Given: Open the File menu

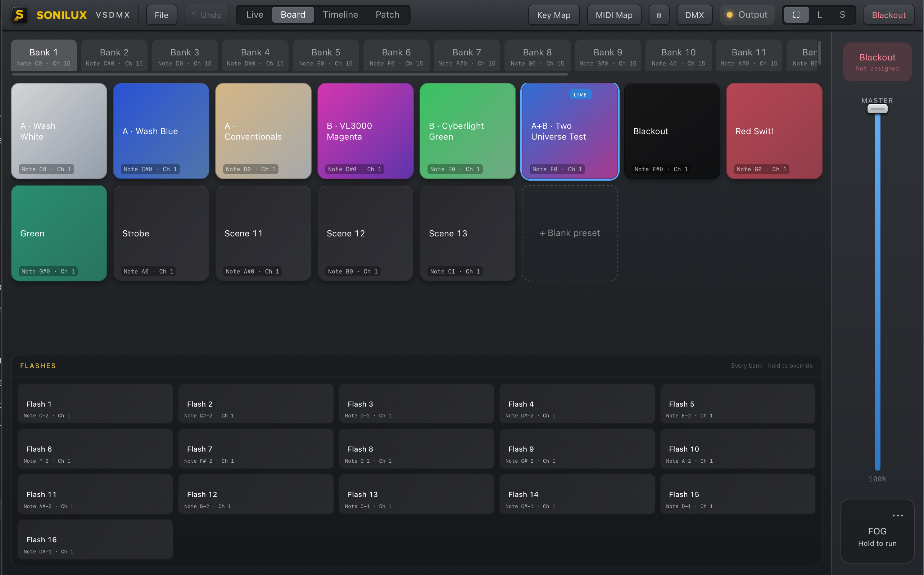Looking at the screenshot, I should click(x=162, y=15).
